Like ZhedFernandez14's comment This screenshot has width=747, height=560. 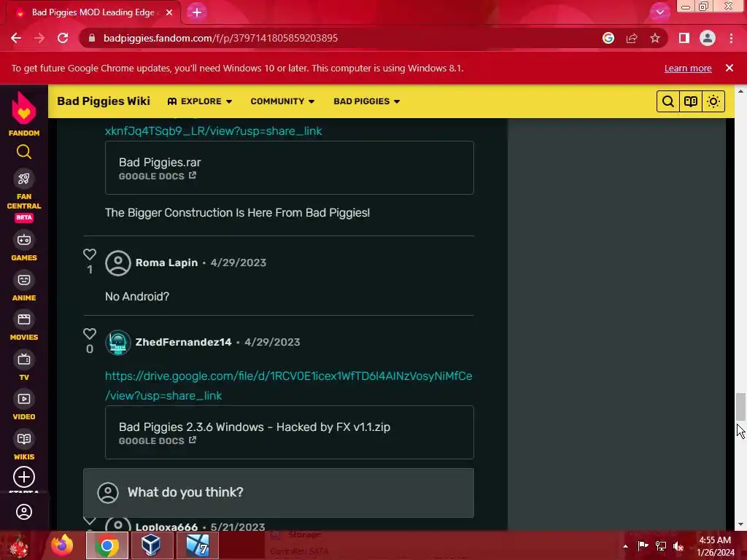(90, 334)
